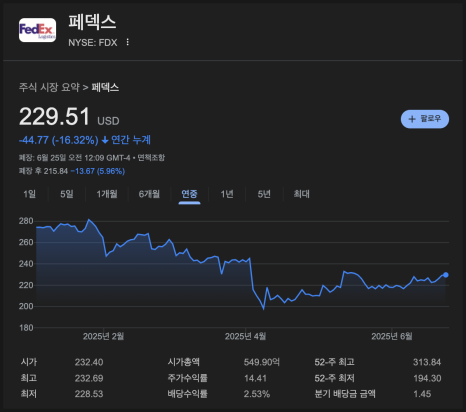Select the 1일 chart range tab

pyautogui.click(x=30, y=194)
